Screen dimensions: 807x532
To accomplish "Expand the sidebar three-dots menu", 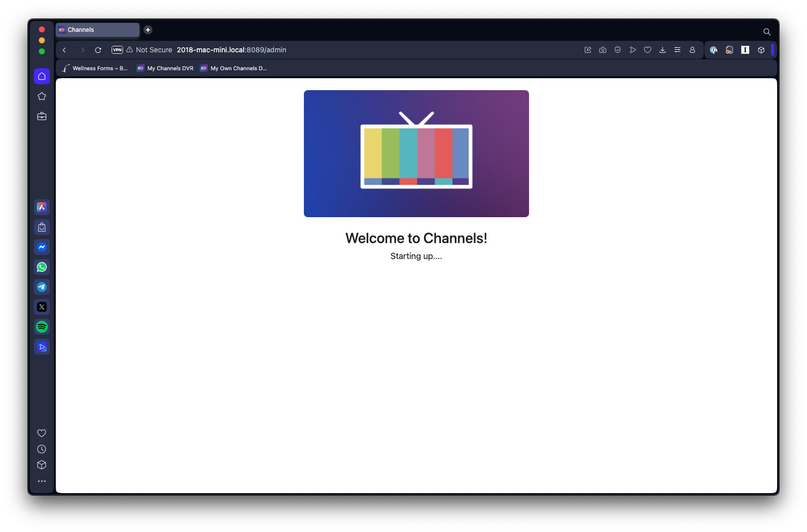I will click(42, 481).
